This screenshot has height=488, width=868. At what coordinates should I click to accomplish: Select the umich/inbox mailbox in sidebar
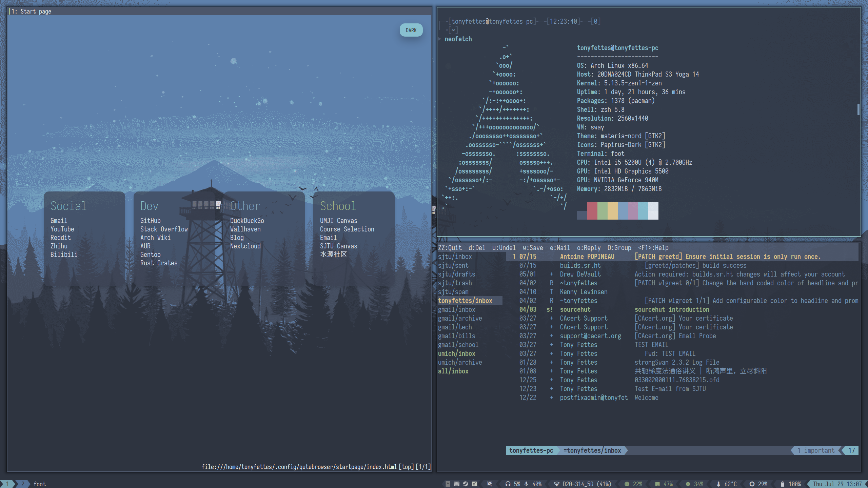point(456,353)
